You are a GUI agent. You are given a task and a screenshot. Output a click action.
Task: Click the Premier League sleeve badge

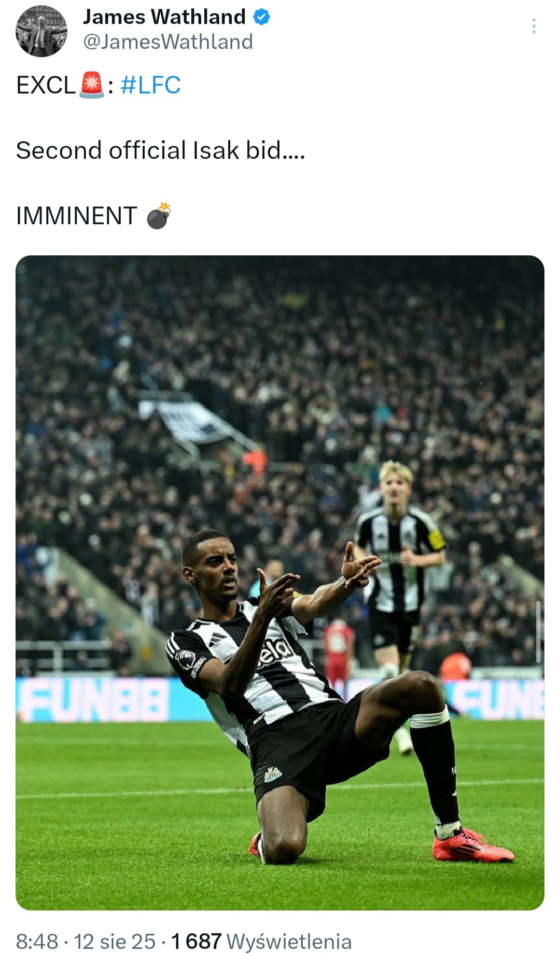[x=185, y=659]
